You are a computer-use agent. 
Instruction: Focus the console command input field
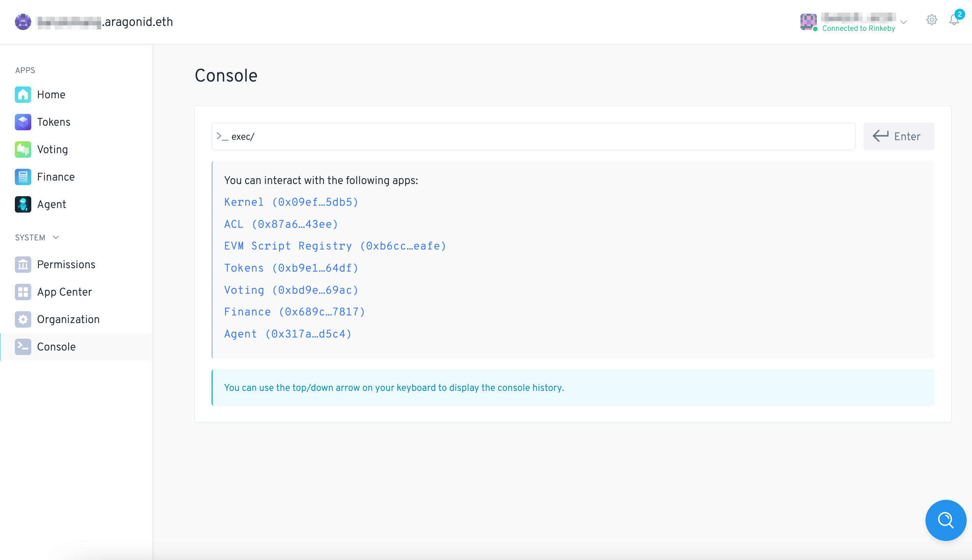pos(539,136)
